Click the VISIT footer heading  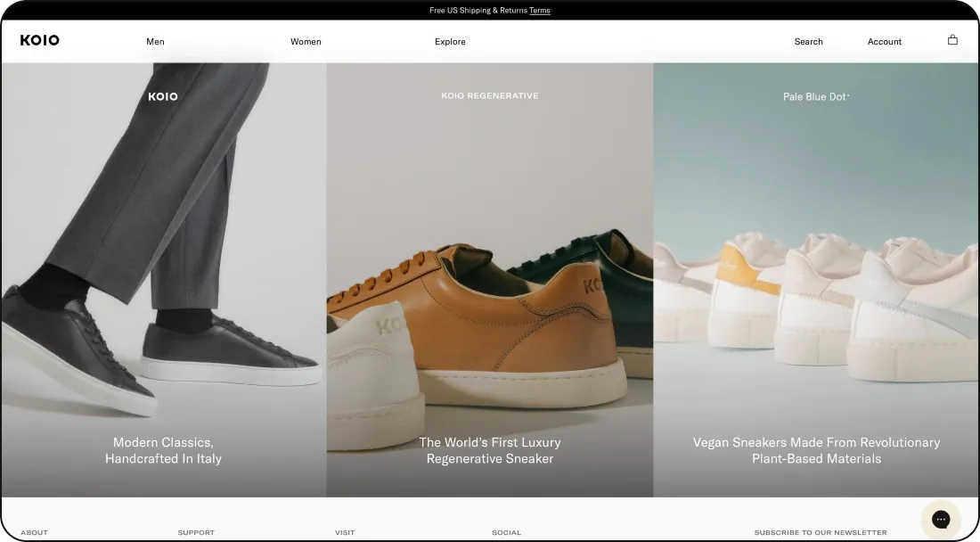coord(345,532)
